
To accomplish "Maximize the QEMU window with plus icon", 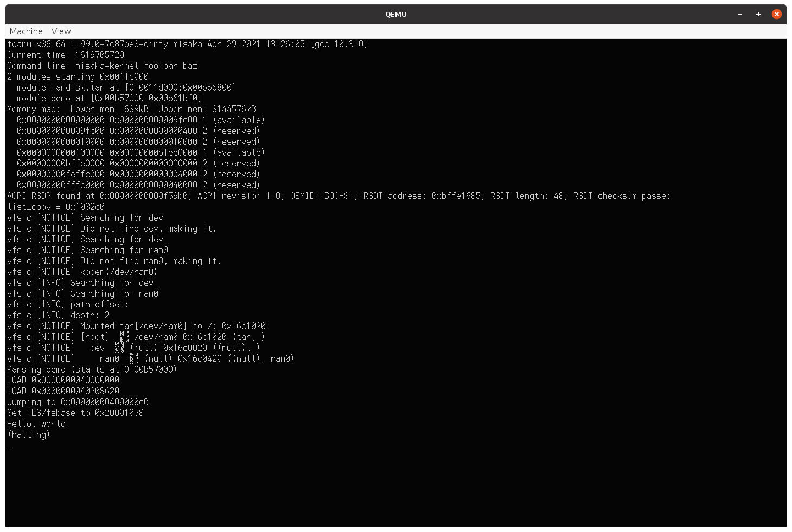I will 758,14.
